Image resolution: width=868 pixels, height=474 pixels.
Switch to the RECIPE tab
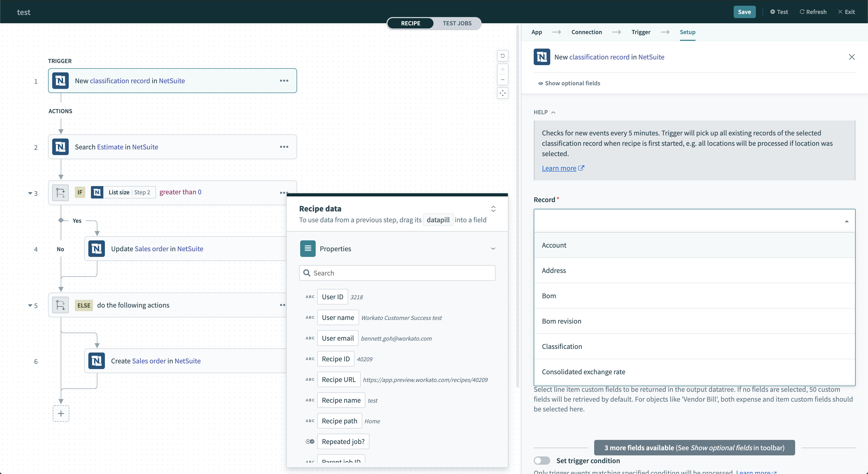click(410, 23)
